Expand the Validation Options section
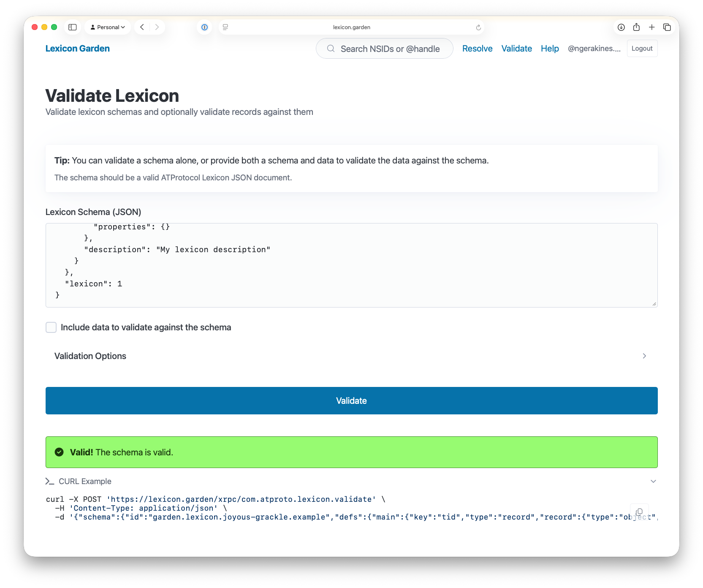Viewport: 703px width, 588px height. tap(351, 356)
